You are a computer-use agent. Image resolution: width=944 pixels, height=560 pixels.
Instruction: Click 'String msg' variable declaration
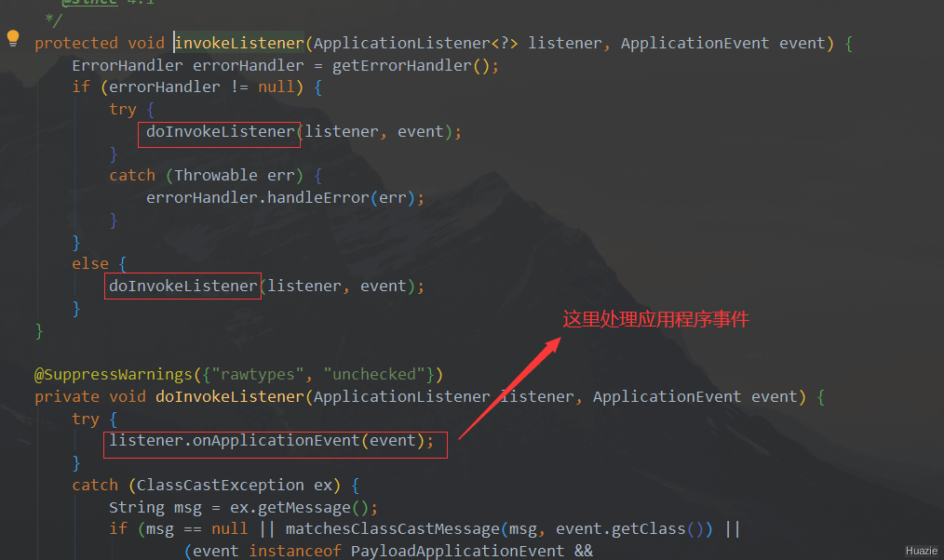155,508
